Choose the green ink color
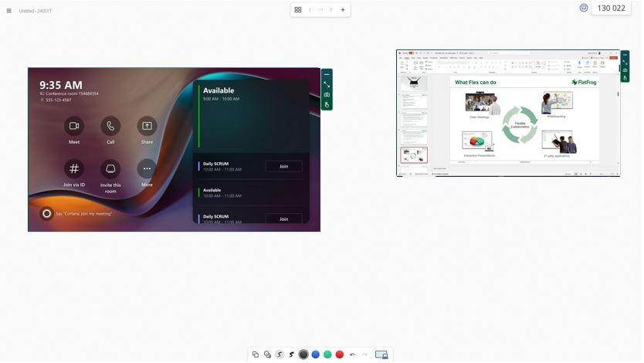This screenshot has width=644, height=363. click(327, 355)
